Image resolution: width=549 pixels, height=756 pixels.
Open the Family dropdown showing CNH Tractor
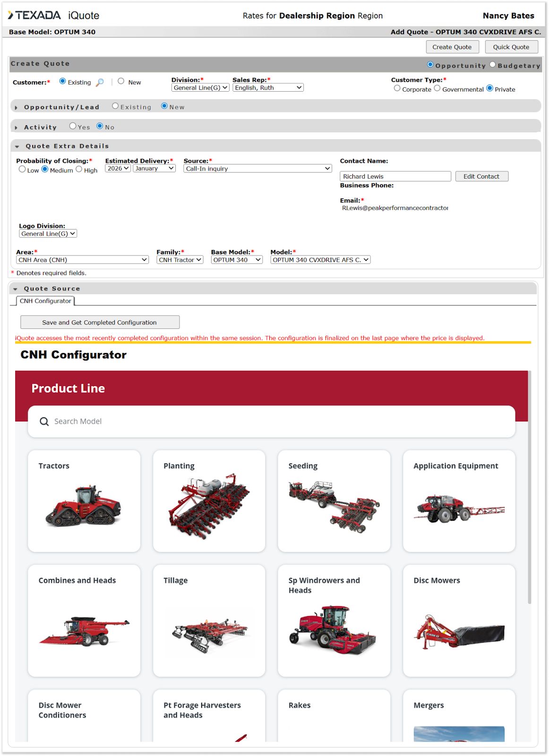[x=180, y=260]
